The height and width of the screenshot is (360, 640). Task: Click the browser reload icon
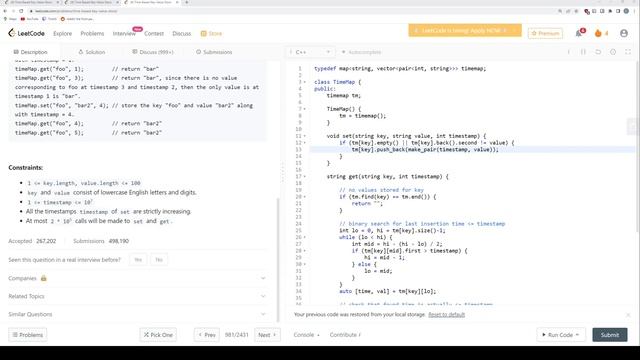pos(21,11)
